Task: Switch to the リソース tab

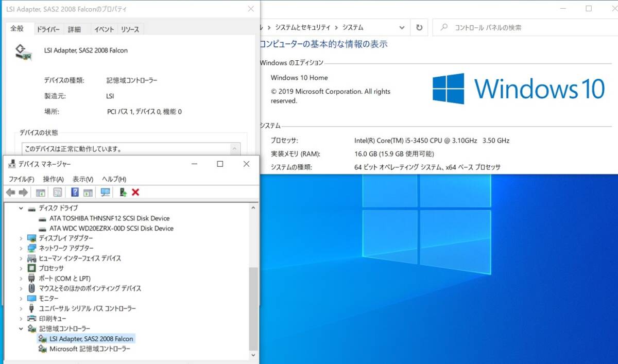Action: tap(130, 29)
